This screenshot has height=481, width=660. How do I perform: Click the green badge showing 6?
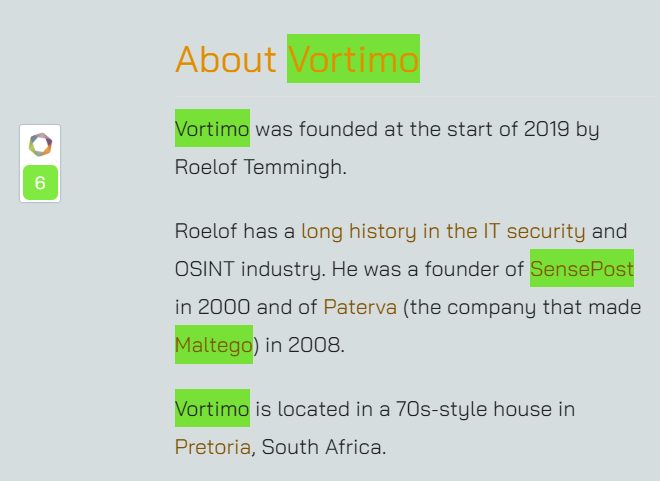click(x=40, y=183)
